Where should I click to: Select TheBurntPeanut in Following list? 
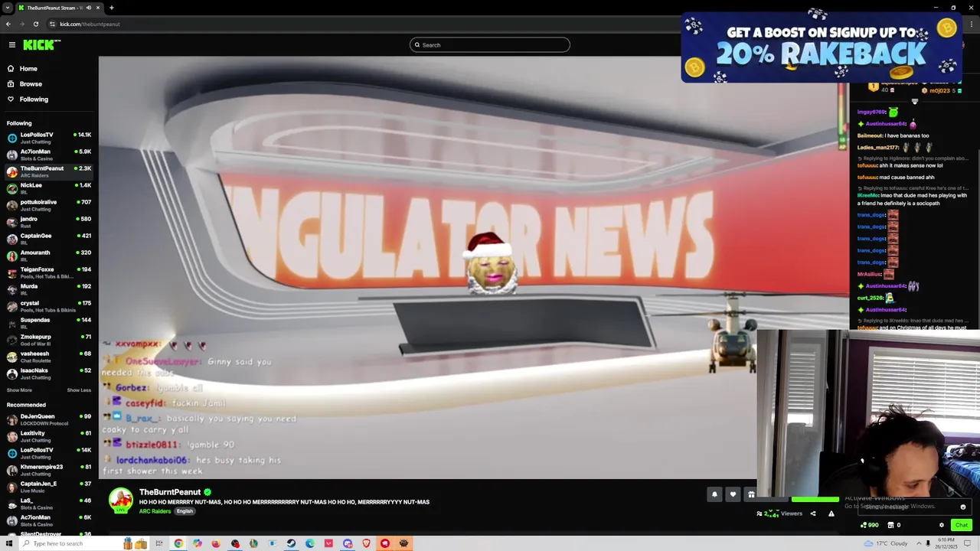point(49,171)
